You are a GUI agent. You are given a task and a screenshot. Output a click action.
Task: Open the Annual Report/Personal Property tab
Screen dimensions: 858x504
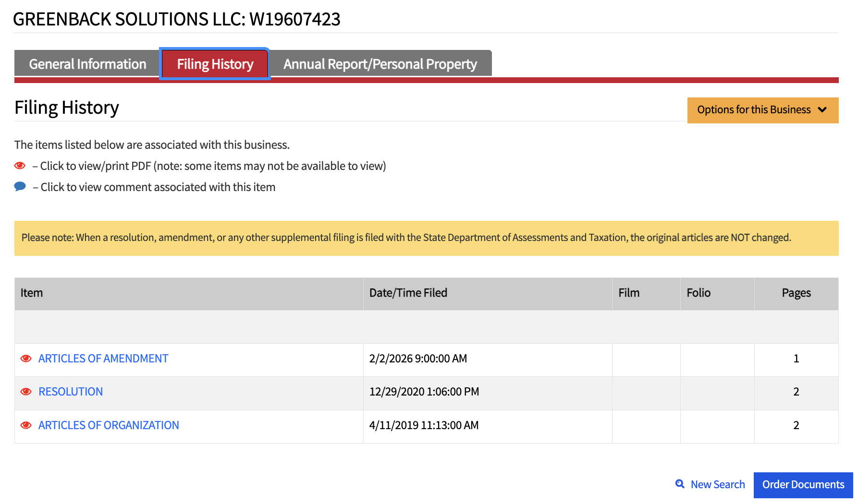pyautogui.click(x=380, y=64)
